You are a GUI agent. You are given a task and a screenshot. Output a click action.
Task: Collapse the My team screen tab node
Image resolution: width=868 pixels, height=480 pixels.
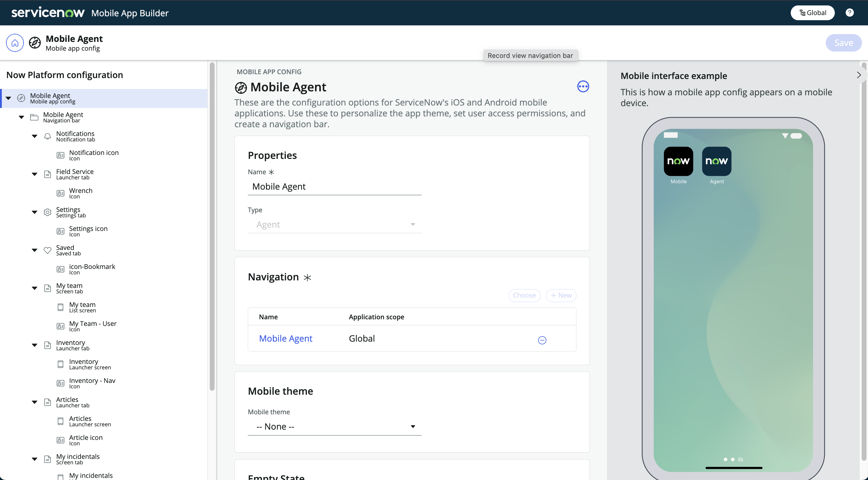pyautogui.click(x=34, y=289)
